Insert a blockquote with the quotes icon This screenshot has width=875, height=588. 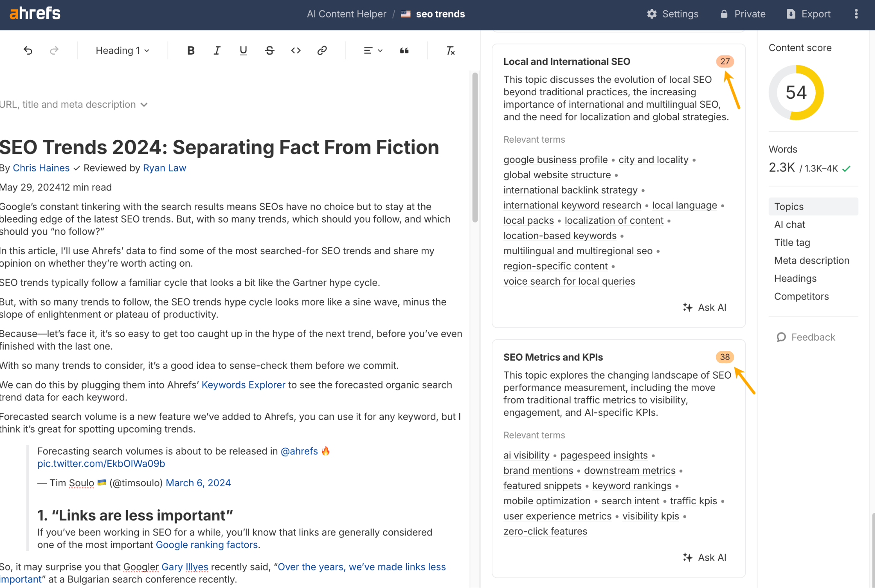tap(404, 50)
